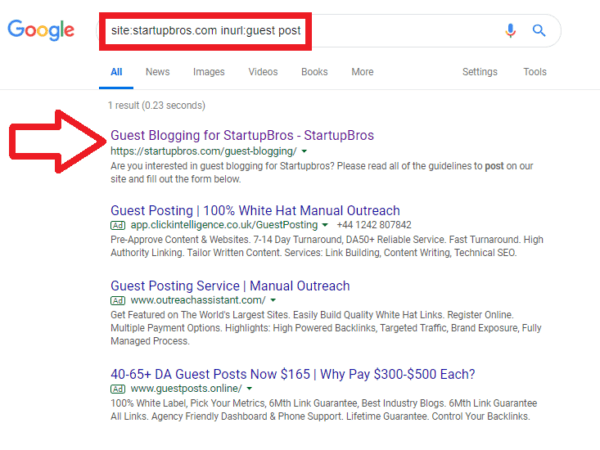Viewport: 600px width, 450px height.
Task: Click app.clickintelligence.co.uk/GuestPosting URL
Action: click(x=224, y=225)
